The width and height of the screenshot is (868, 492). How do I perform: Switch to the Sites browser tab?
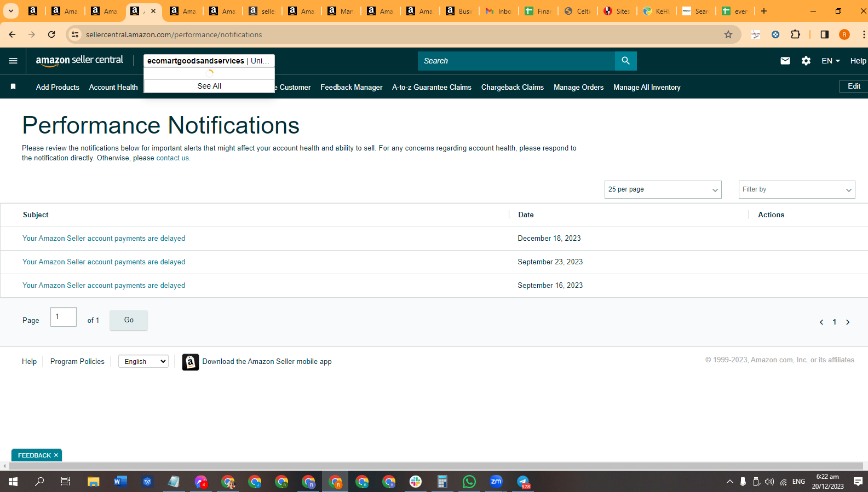617,11
